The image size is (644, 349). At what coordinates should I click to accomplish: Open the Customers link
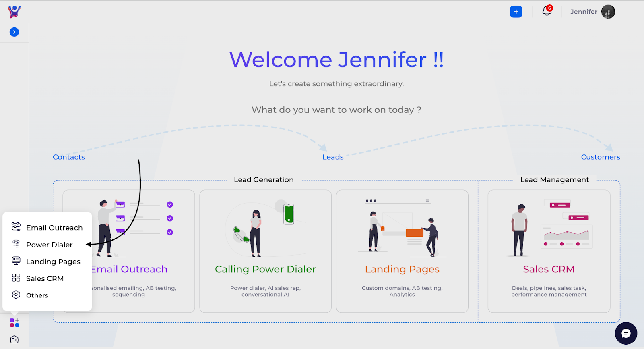click(x=601, y=157)
